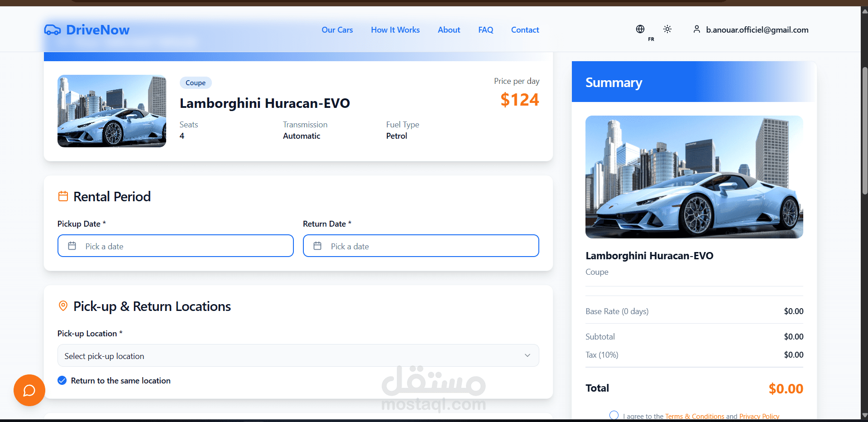Click calendar icon in Return Date field
868x422 pixels.
pos(317,246)
